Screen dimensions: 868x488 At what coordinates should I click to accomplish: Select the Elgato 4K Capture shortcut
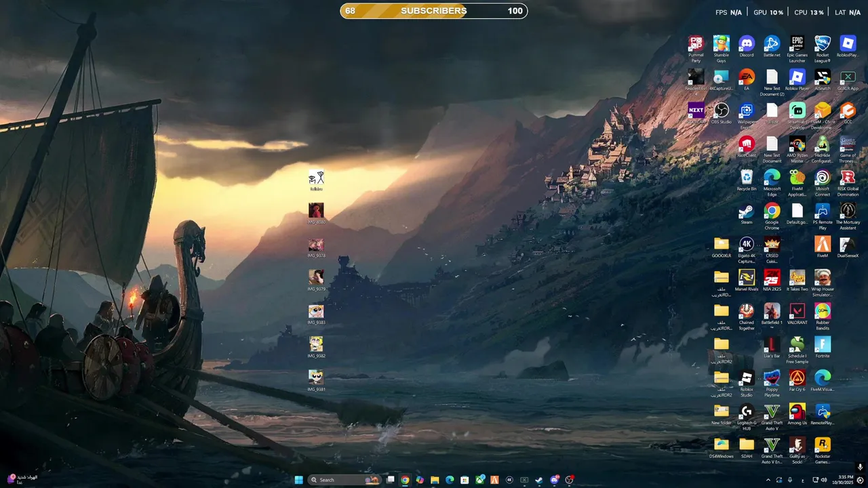click(x=747, y=248)
